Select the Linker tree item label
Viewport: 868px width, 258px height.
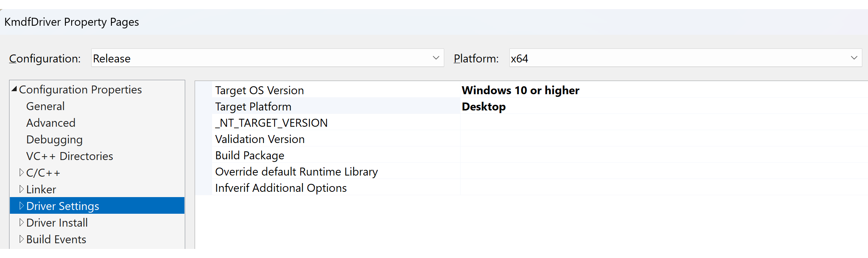[x=41, y=189]
